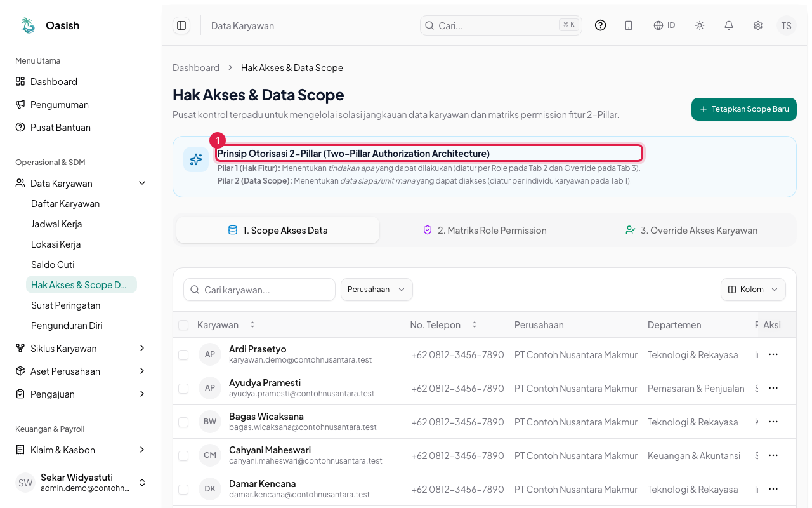Open row actions for Cahyani Maheswari
Image resolution: width=812 pixels, height=508 pixels.
click(x=773, y=455)
